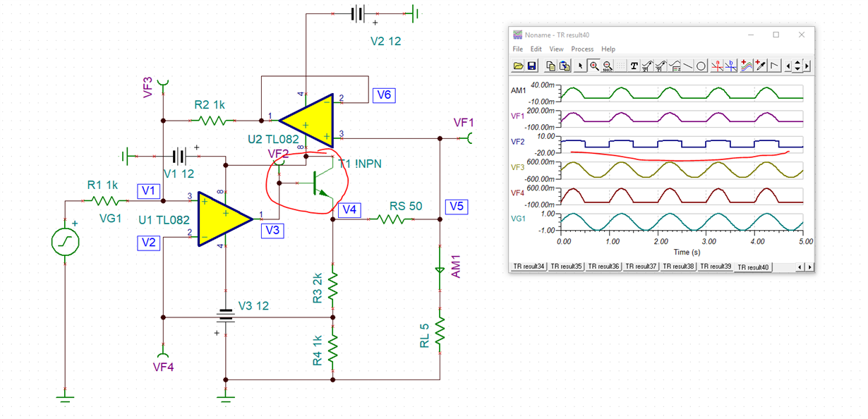The width and height of the screenshot is (868, 419).
Task: Switch to the TR result34 tab
Action: [x=529, y=267]
